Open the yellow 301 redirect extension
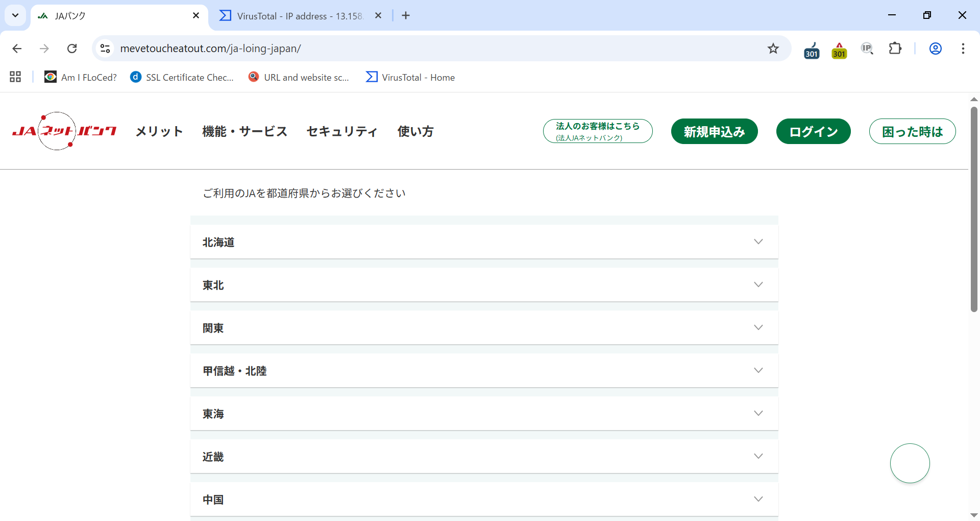This screenshot has width=980, height=521. [x=839, y=50]
